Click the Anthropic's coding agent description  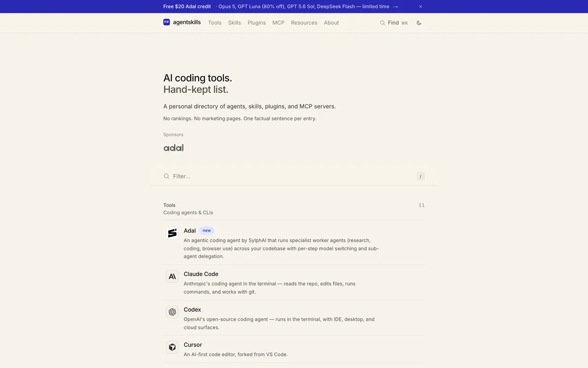coord(270,287)
